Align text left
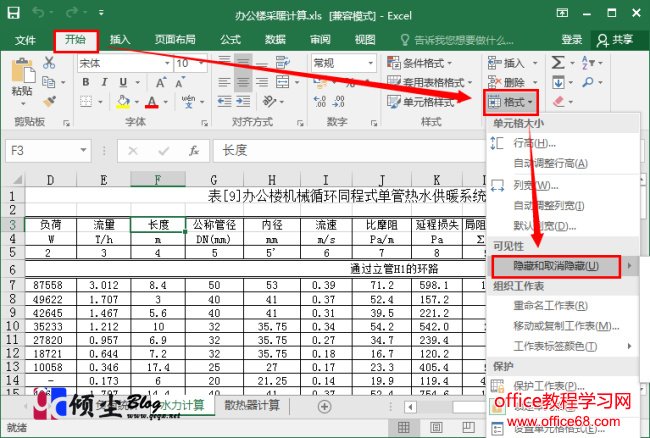Screen dimensions: 650x438 coord(224,82)
